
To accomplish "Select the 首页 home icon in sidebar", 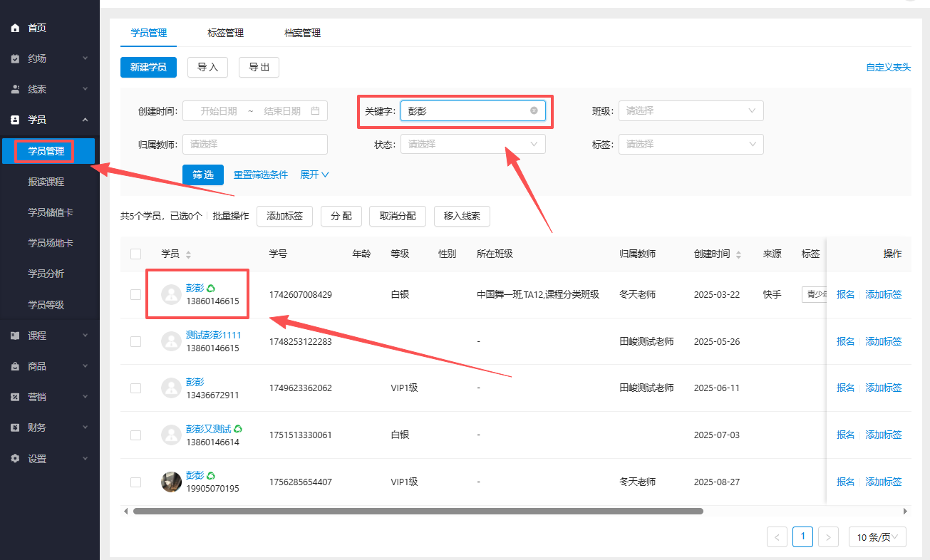I will pos(16,28).
